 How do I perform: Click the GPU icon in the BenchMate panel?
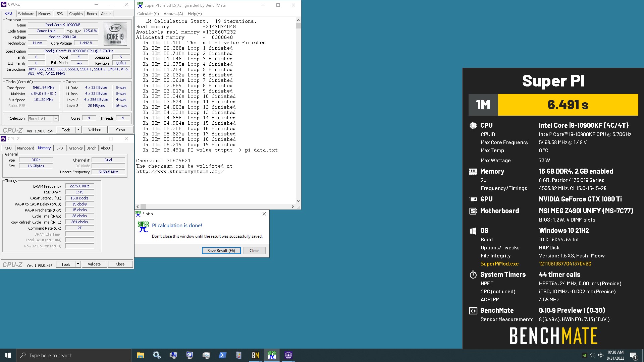(473, 199)
